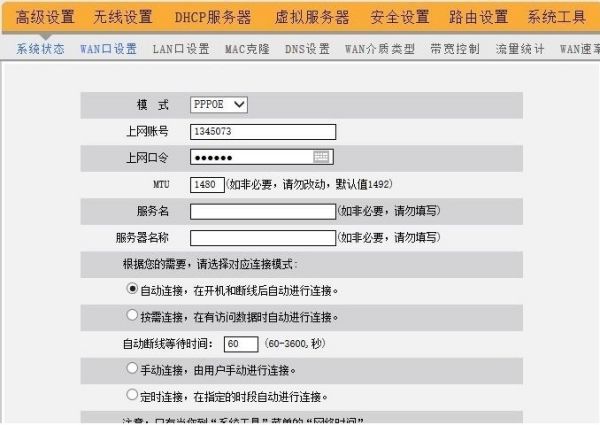
Task: Enable the 定时连接 radio option
Action: click(x=132, y=395)
